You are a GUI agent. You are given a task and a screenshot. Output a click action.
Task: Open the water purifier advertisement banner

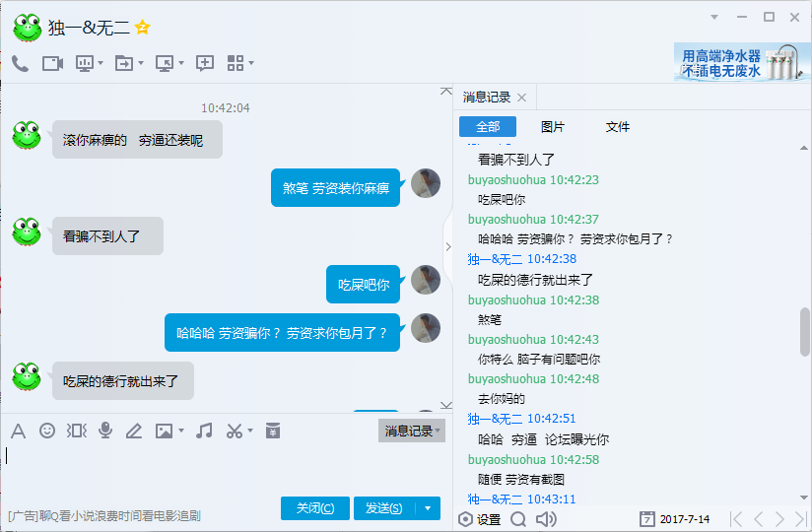click(x=742, y=62)
